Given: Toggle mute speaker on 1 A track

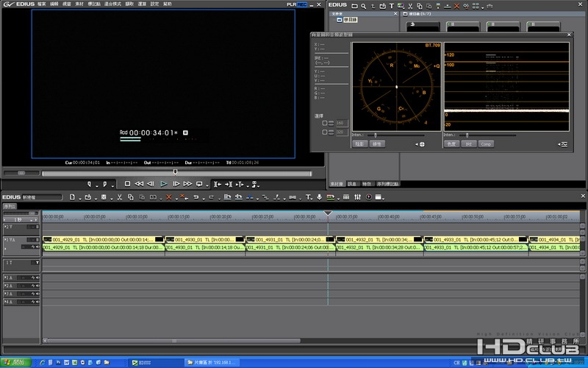Looking at the screenshot, I should (x=37, y=278).
